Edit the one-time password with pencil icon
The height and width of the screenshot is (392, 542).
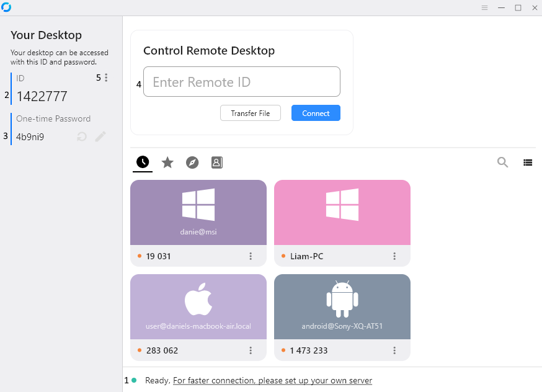100,136
